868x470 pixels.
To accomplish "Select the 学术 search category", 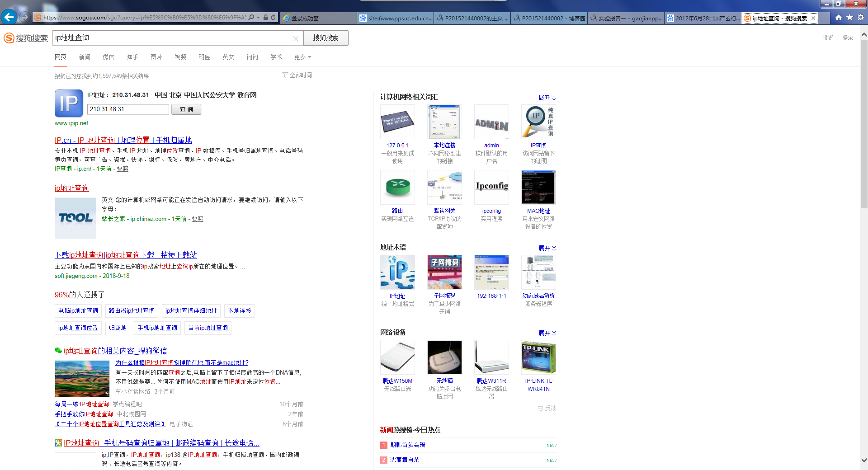I will (x=276, y=57).
